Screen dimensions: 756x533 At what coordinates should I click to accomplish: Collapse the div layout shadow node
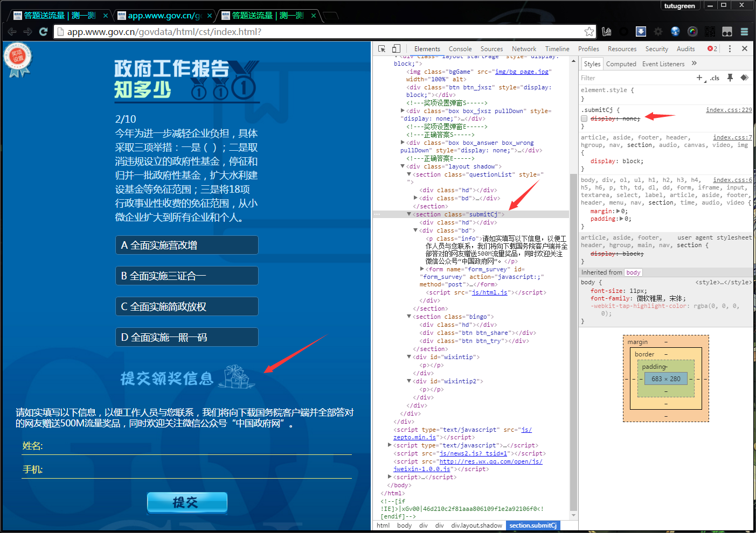403,166
